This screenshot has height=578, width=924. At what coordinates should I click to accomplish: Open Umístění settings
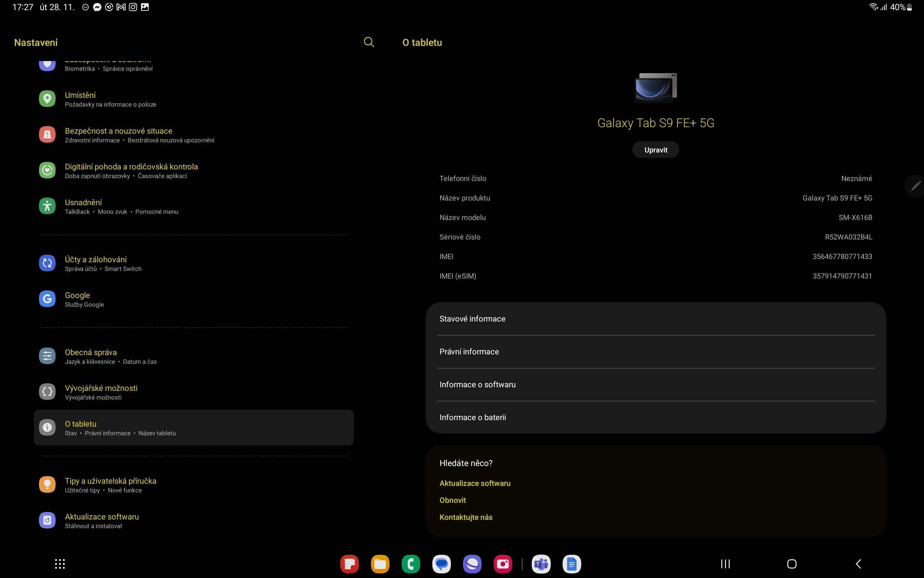[193, 99]
